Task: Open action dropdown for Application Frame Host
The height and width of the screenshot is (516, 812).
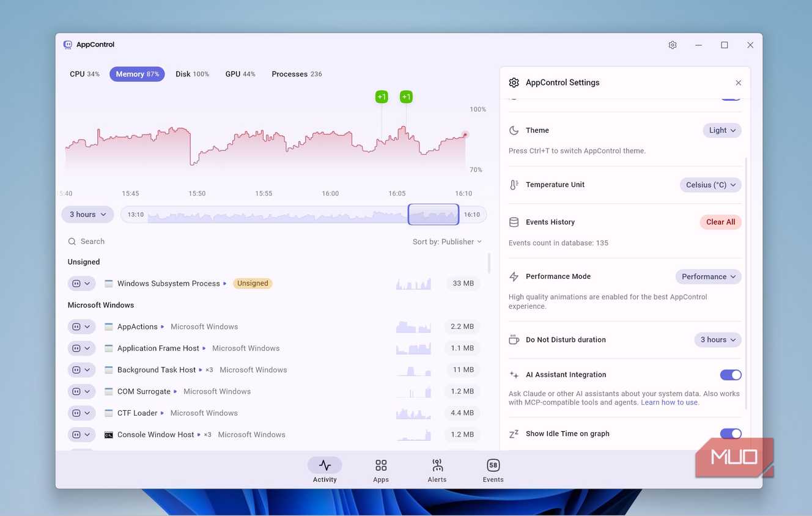Action: [82, 348]
